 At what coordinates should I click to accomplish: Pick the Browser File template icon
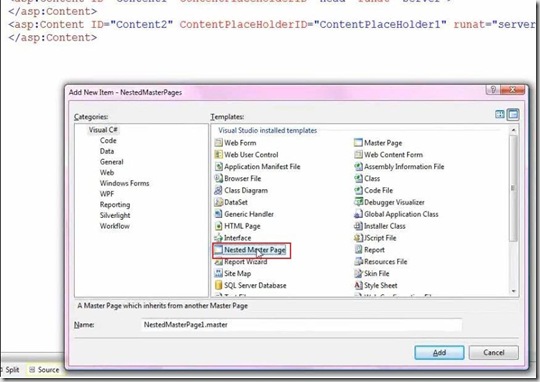click(218, 178)
